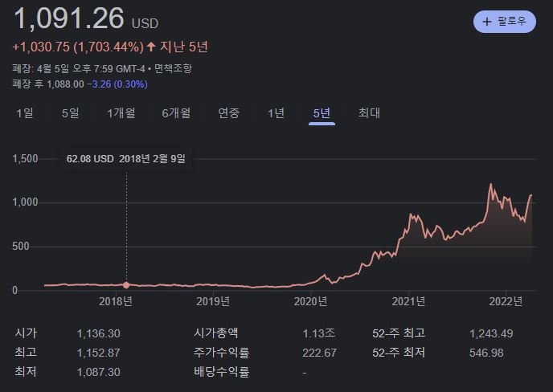Click the 2021년 label on the x-axis
Viewport: 553px width, 392px height.
(408, 301)
